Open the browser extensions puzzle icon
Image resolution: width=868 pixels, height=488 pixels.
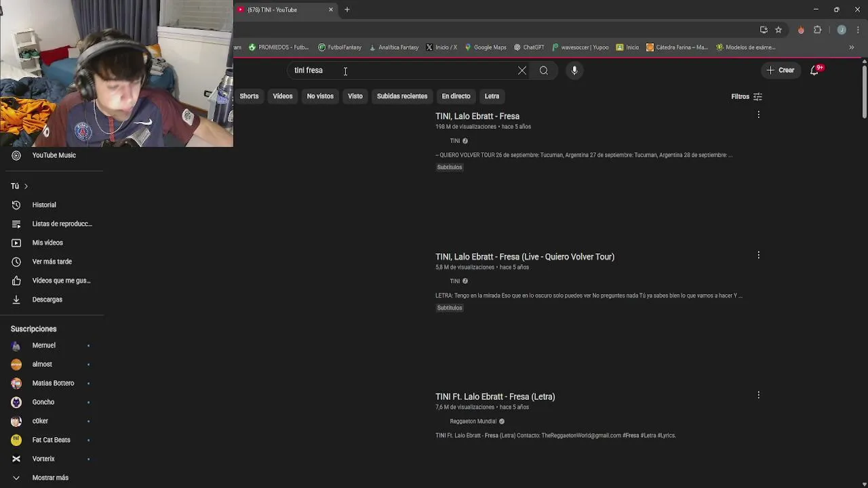[818, 30]
